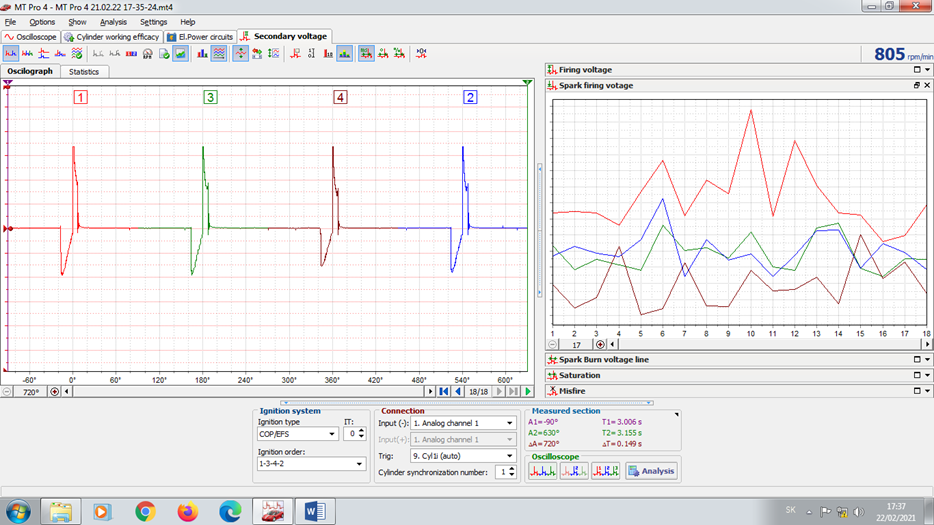
Task: Toggle cylinder 1 red label marker
Action: click(80, 97)
